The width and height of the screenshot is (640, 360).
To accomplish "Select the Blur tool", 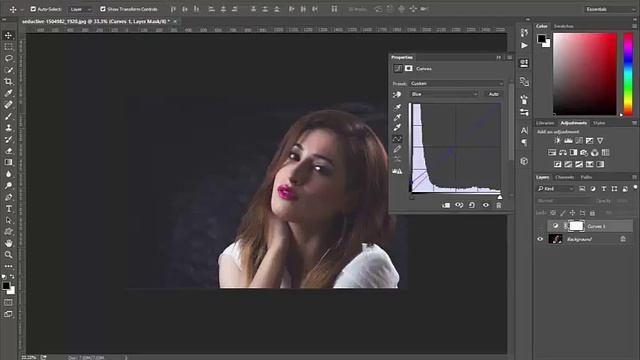I will coord(8,174).
